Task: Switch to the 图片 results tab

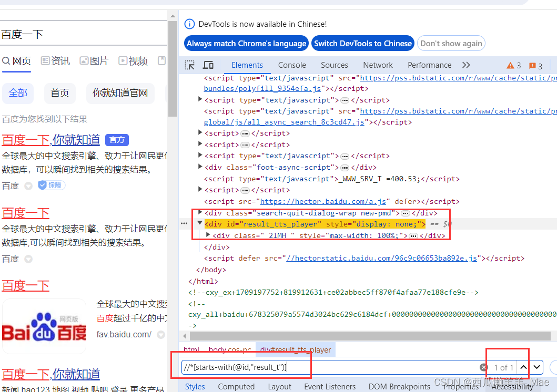Action: 94,61
